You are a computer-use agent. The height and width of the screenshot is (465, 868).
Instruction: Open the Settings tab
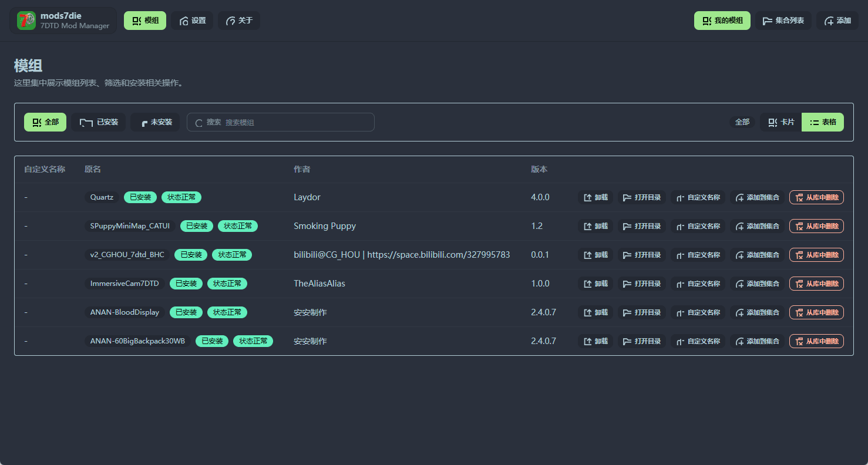[x=192, y=21]
